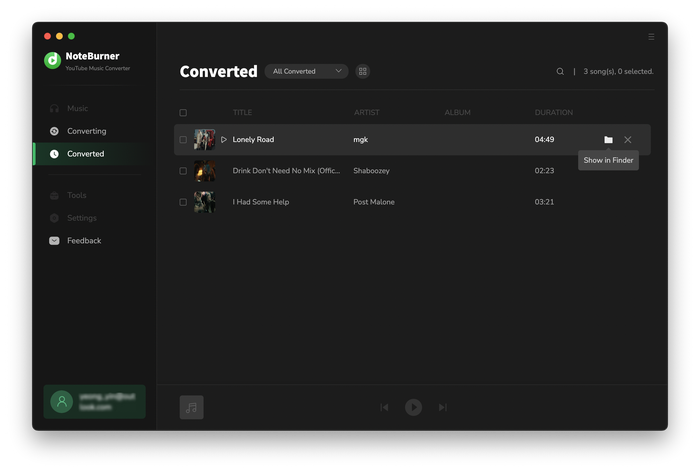Screen dimensions: 700x473
Task: Select the title 'Drink Don't Need No Mix (Offic...'
Action: (286, 171)
